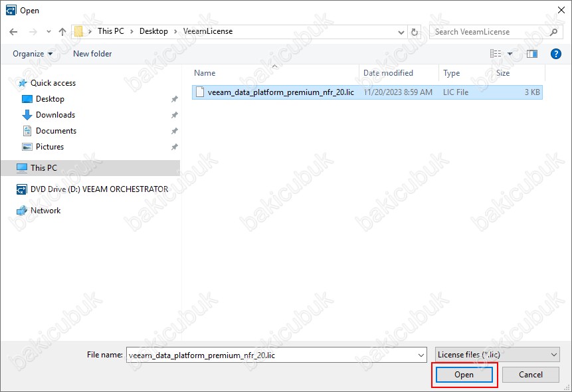Screen dimensions: 572x392
Task: Open Help with the question mark icon
Action: point(555,54)
